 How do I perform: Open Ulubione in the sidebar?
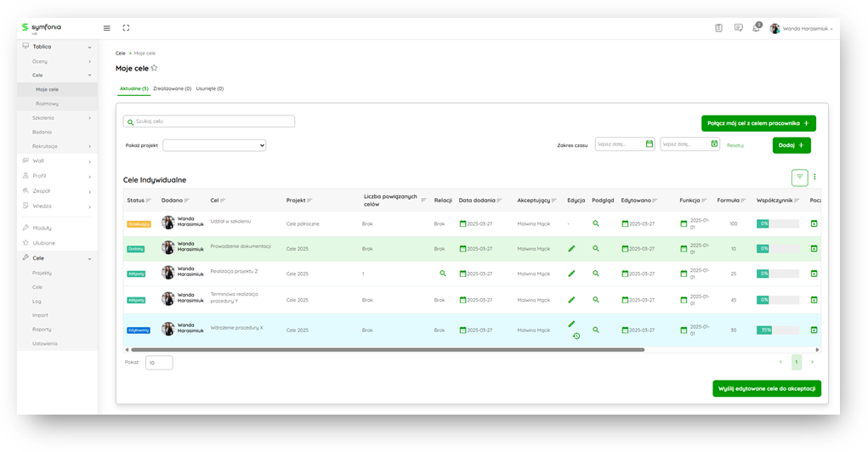click(x=43, y=243)
